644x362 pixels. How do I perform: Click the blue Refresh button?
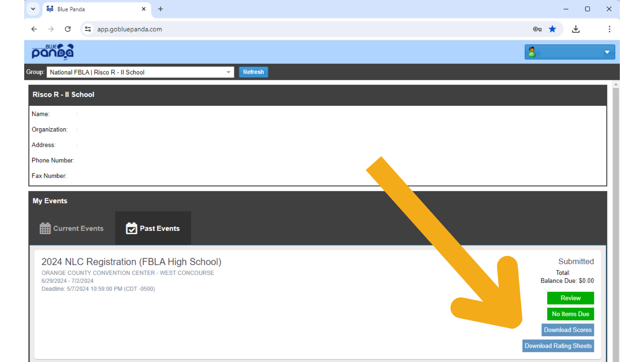tap(254, 72)
